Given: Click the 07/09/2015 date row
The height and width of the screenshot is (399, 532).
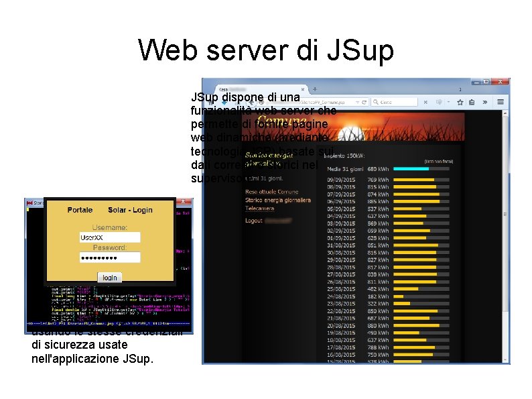Looking at the screenshot, I should point(341,194).
